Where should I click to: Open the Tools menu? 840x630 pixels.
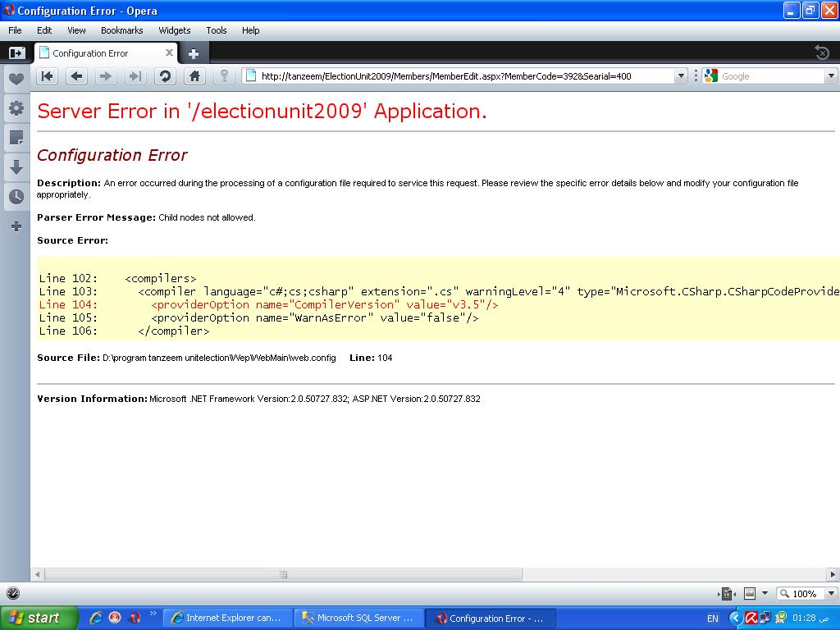click(217, 30)
